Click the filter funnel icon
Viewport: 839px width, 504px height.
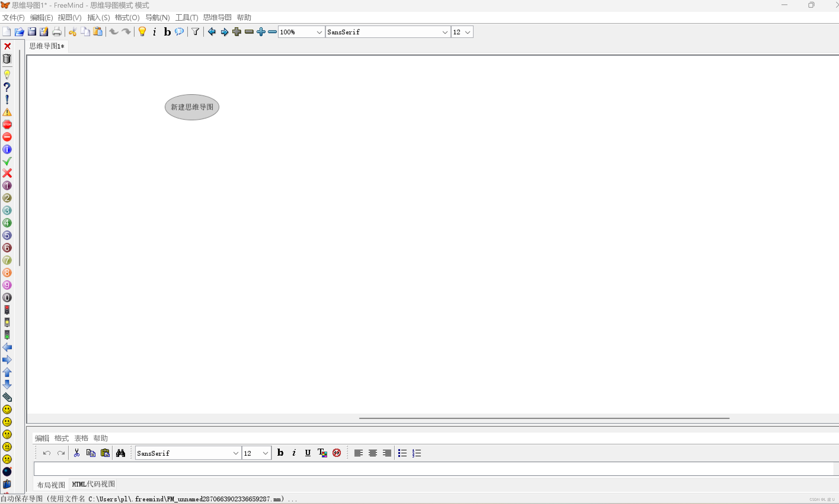(195, 32)
